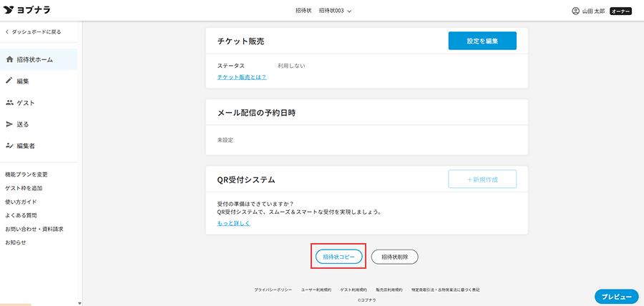The image size is (644, 306).
Task: Click ＋新規作成 button
Action: coord(482,179)
